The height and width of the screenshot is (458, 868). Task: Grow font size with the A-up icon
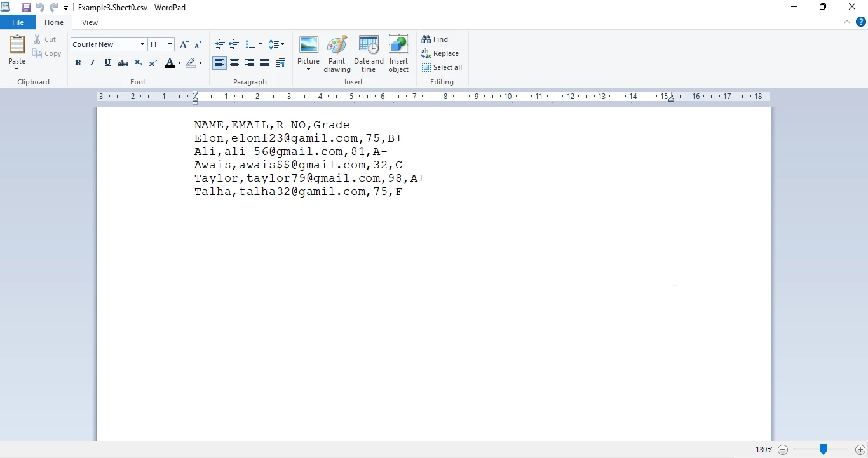[184, 44]
